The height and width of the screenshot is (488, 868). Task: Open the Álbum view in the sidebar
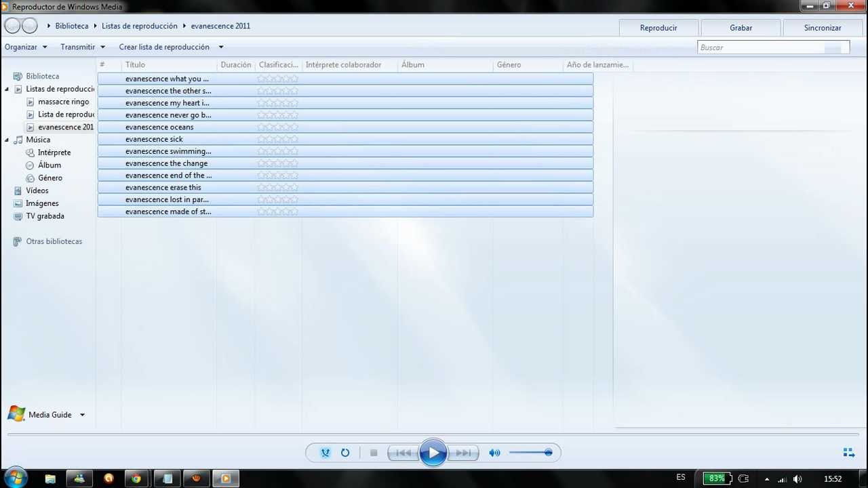tap(49, 165)
